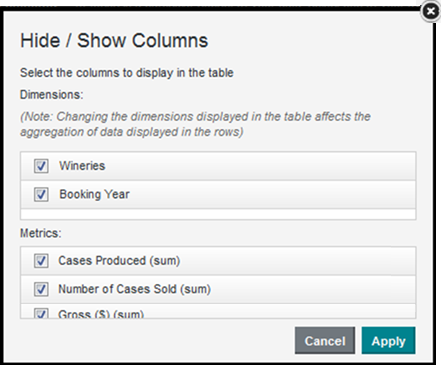Image resolution: width=441 pixels, height=365 pixels.
Task: Click the Metrics: section heading
Action: coord(41,233)
